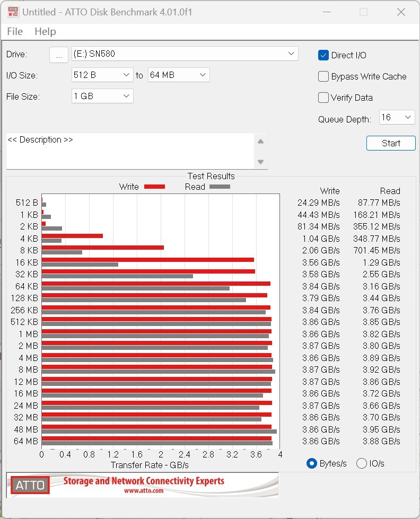Click the red Write legend swatch
This screenshot has width=420, height=519.
tap(154, 187)
